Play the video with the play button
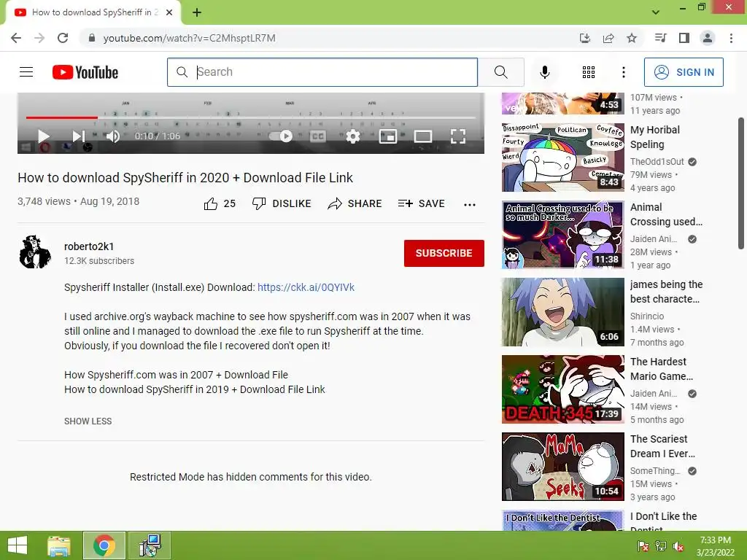Viewport: 747px width, 560px height. (x=43, y=136)
